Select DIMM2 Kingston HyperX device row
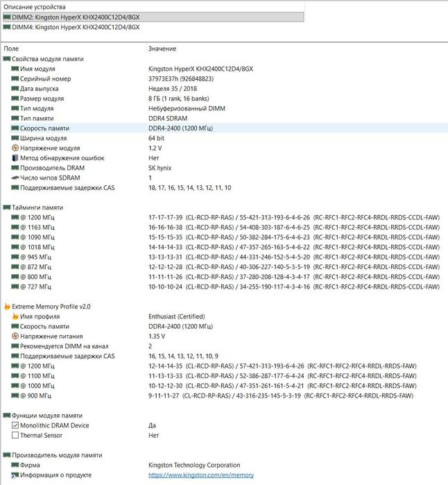 click(153, 17)
